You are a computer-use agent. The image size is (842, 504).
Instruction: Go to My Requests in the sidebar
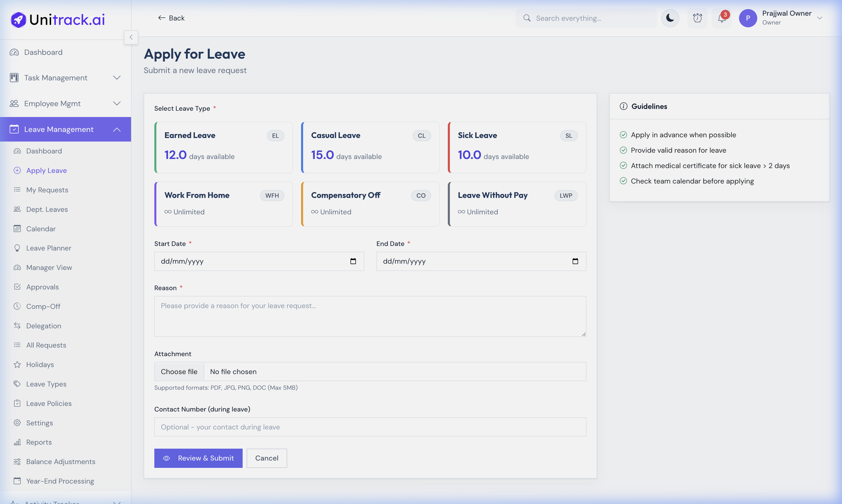pyautogui.click(x=47, y=190)
